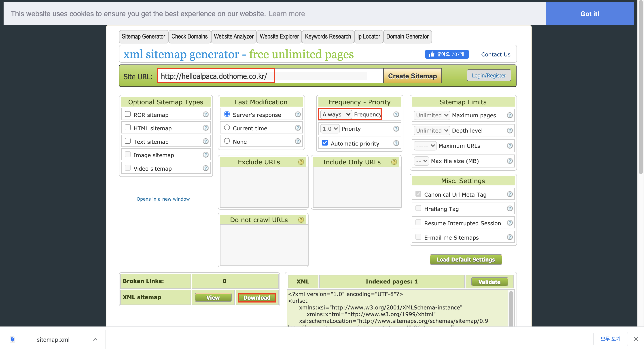Click help icon next to ROR sitemap

(x=205, y=114)
